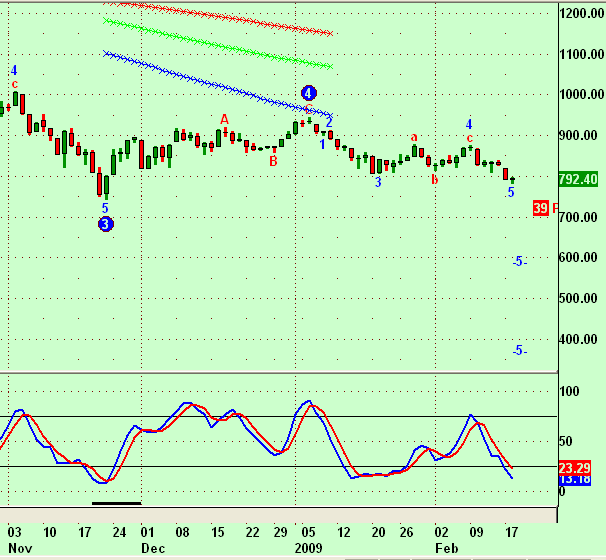Select the blue wave 3 label in January
The image size is (606, 560).
[x=378, y=182]
